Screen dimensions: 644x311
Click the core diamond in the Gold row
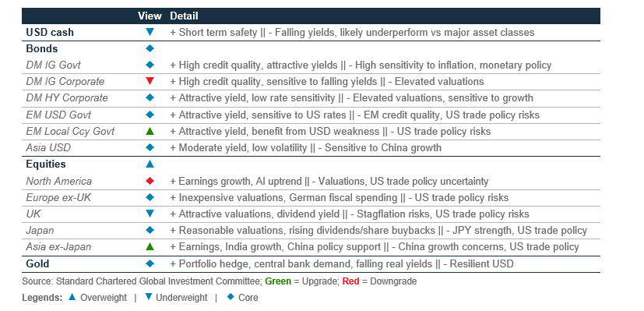pyautogui.click(x=150, y=263)
